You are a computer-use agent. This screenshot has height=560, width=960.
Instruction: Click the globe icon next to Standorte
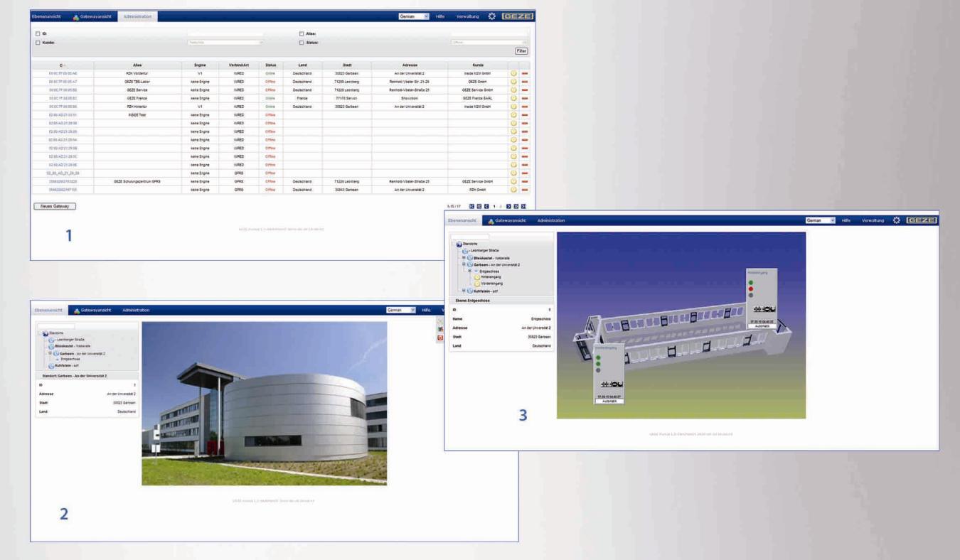(x=459, y=244)
